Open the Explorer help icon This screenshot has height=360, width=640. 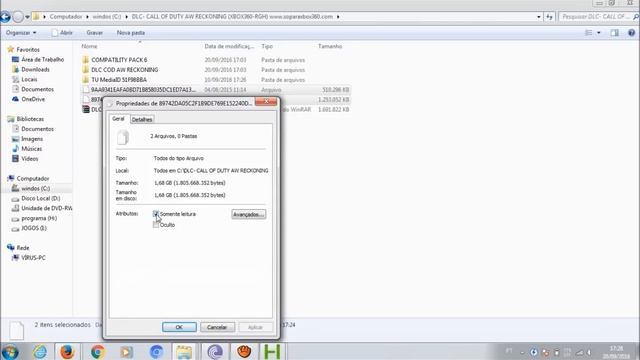click(631, 33)
